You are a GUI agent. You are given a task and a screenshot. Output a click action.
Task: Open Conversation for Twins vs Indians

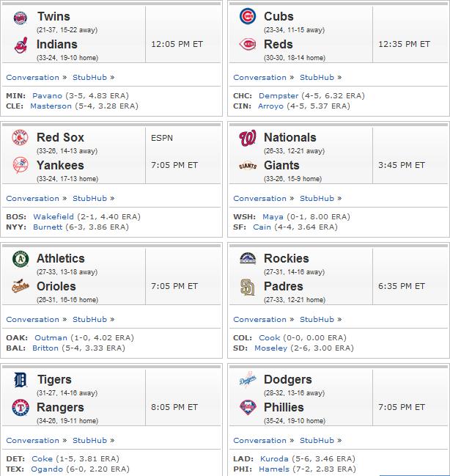32,78
